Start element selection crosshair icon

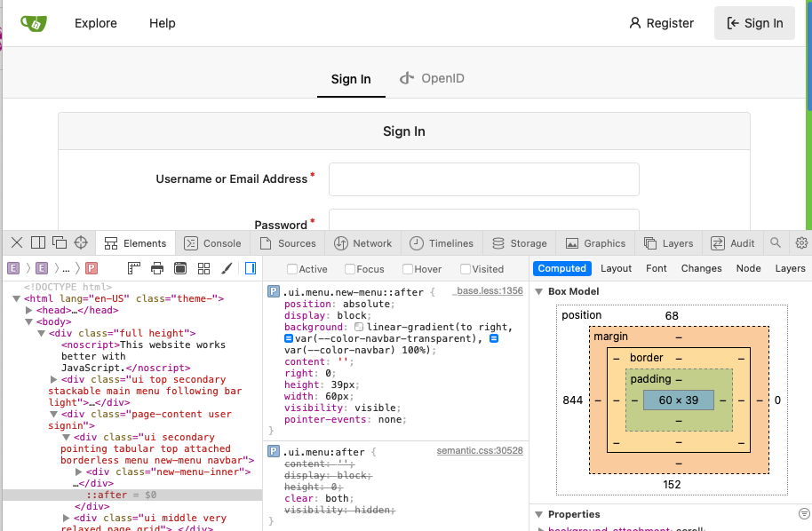tap(81, 242)
